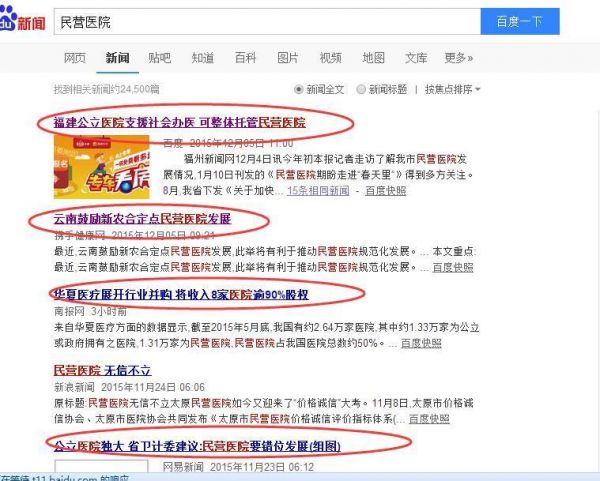Click the 民营医院 search input field
This screenshot has height=481, width=600.
tap(267, 22)
